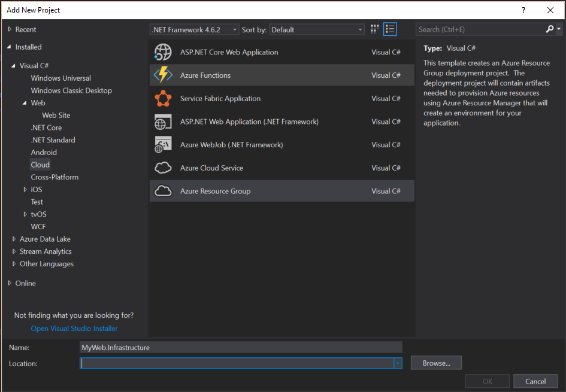Viewport: 566px width, 392px height.
Task: Select Windows Universal category
Action: (x=60, y=78)
